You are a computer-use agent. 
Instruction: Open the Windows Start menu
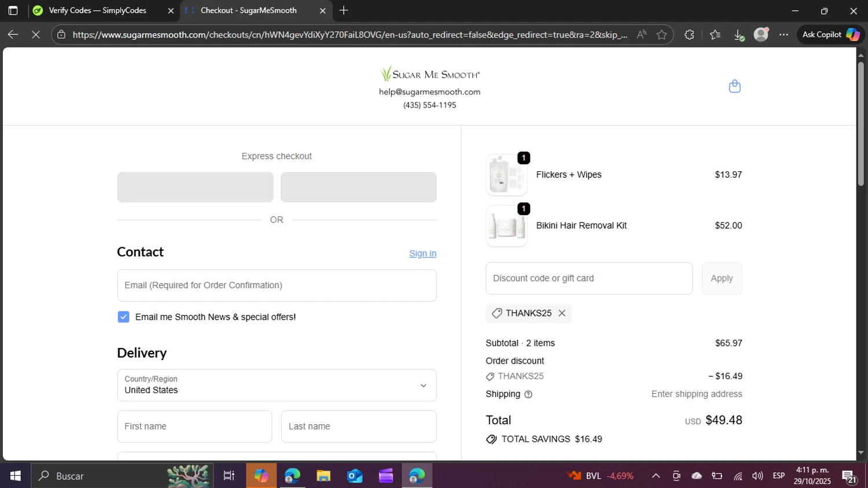pyautogui.click(x=15, y=476)
